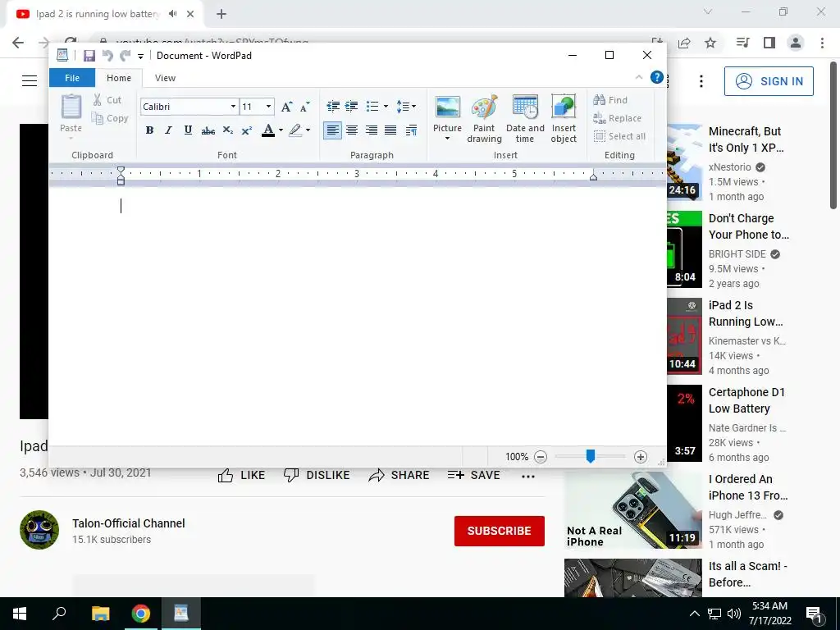Open the Paragraph settings dialog icon
Screen dimensions: 840x630
tap(411, 130)
